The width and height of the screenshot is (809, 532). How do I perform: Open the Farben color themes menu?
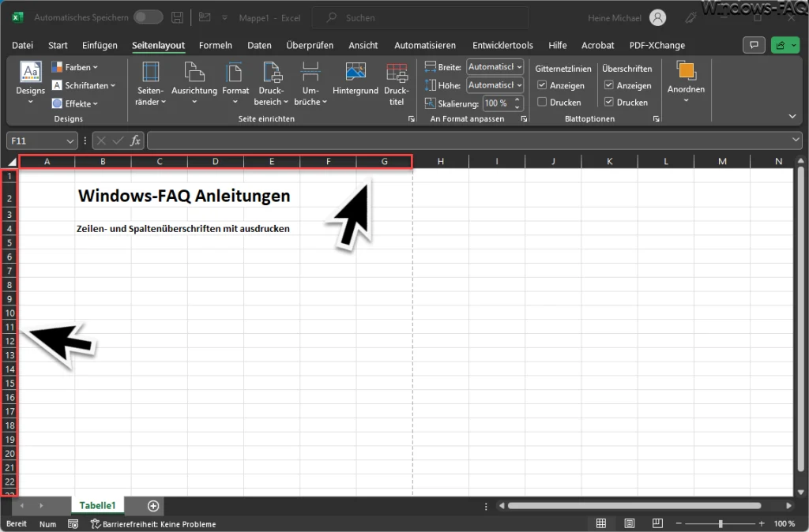coord(75,67)
